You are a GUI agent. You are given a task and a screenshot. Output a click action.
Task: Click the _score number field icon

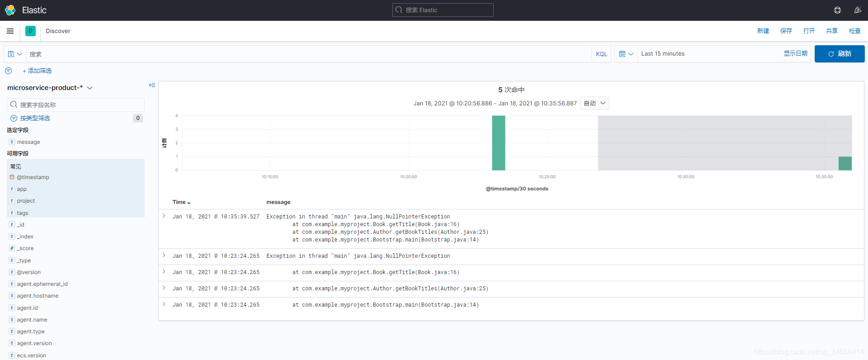click(12, 248)
